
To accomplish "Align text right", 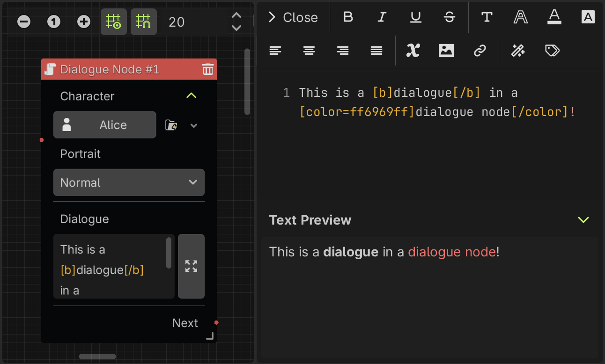I will point(343,51).
